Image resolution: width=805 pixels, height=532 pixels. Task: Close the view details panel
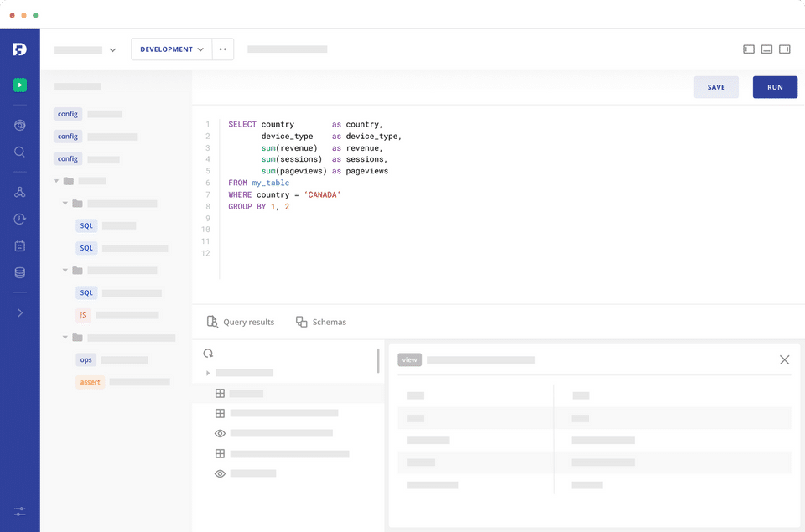(784, 359)
